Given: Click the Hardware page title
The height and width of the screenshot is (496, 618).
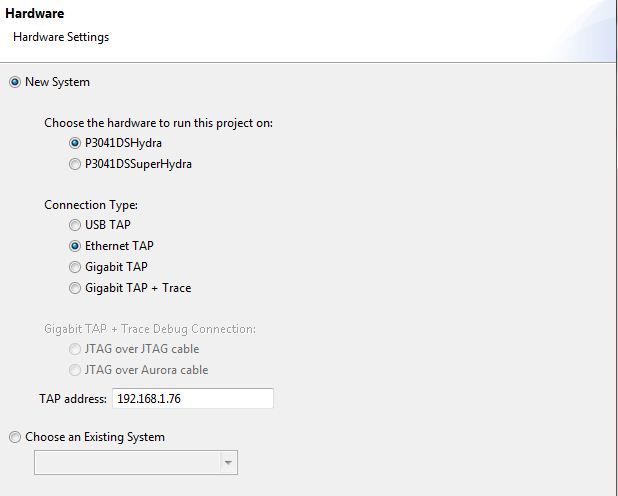Looking at the screenshot, I should [x=35, y=14].
